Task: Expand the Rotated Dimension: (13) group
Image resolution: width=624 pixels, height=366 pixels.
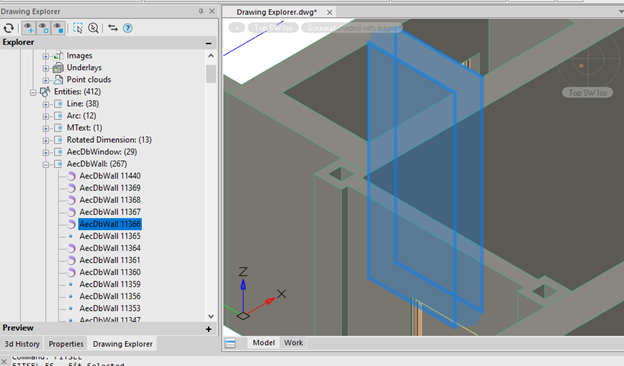Action: (x=45, y=141)
